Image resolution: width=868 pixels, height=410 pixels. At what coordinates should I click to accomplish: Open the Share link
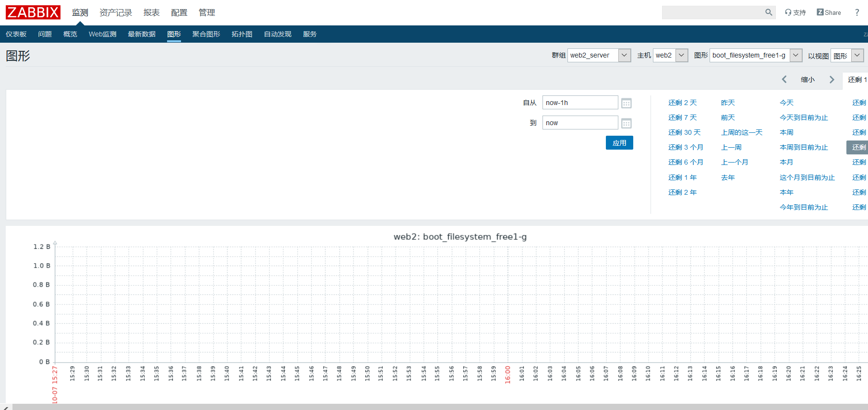pyautogui.click(x=829, y=12)
